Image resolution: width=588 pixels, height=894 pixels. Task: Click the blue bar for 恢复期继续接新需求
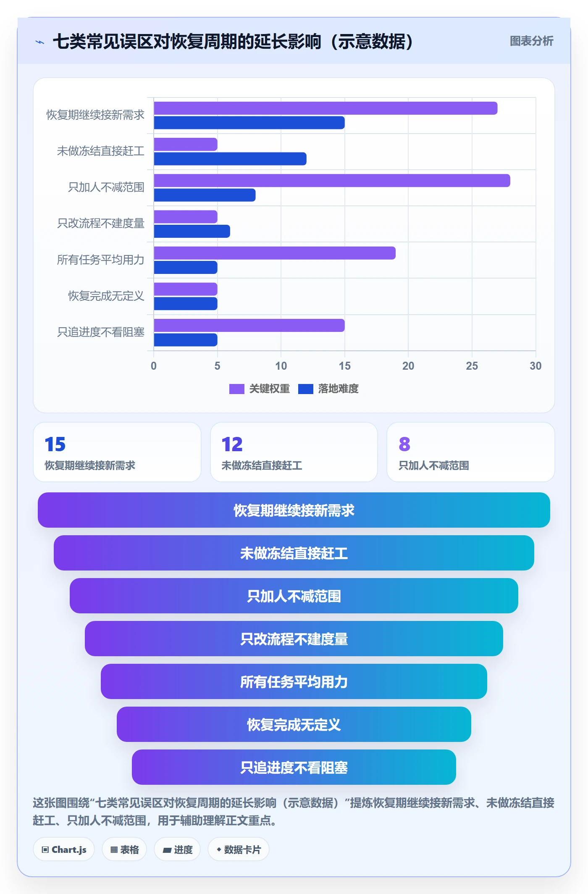click(x=249, y=123)
